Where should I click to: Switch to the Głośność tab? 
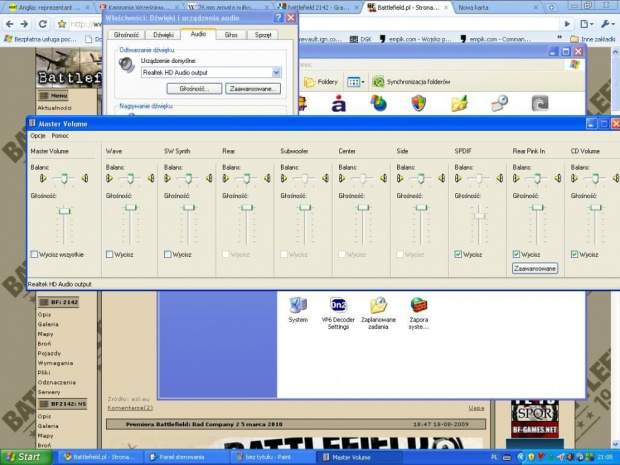click(126, 35)
